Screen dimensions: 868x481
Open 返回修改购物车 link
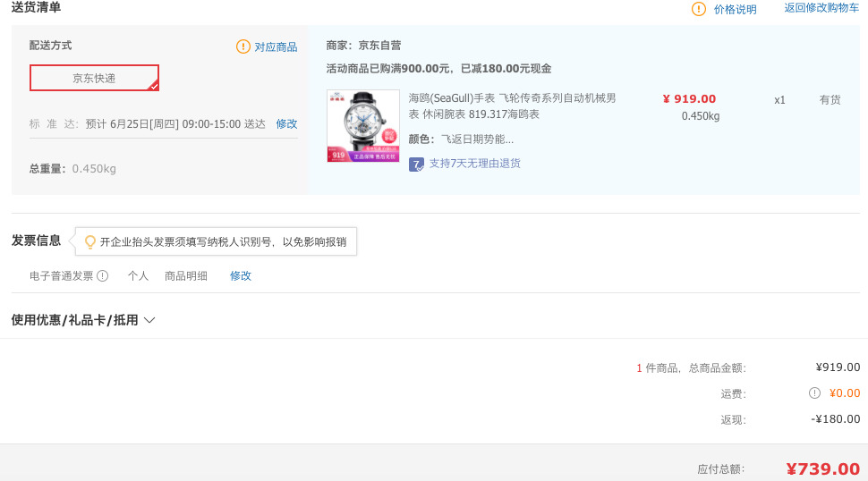click(x=821, y=8)
